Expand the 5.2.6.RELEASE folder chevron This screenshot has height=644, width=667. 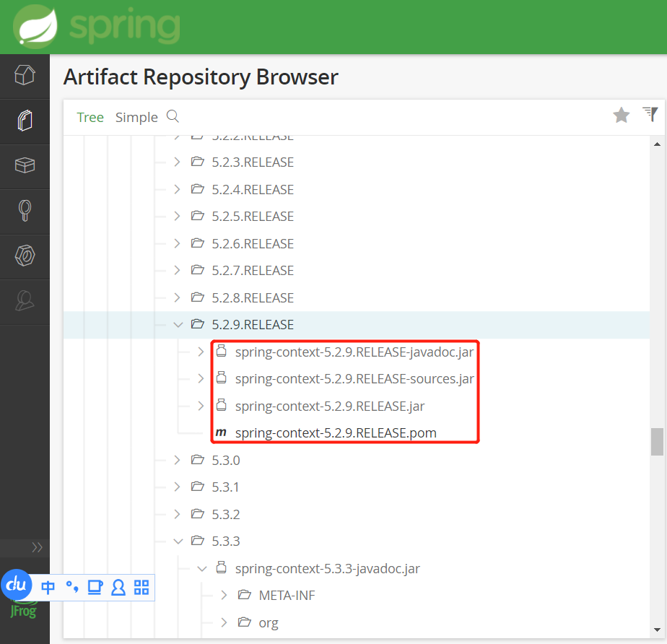coord(178,243)
